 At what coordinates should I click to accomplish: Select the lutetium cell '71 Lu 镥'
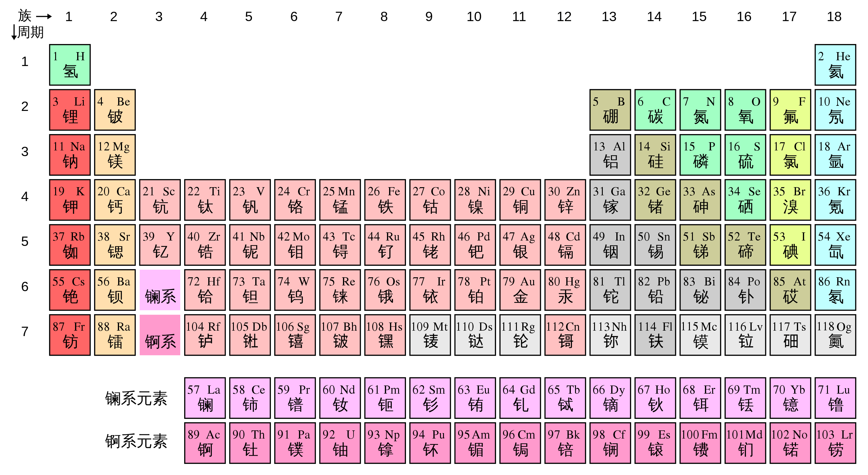click(x=835, y=398)
